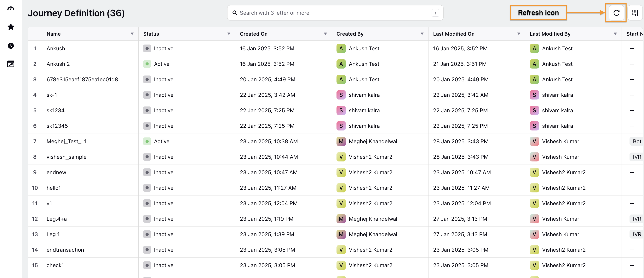The image size is (644, 278).
Task: Open the journey named v1
Action: tap(49, 203)
